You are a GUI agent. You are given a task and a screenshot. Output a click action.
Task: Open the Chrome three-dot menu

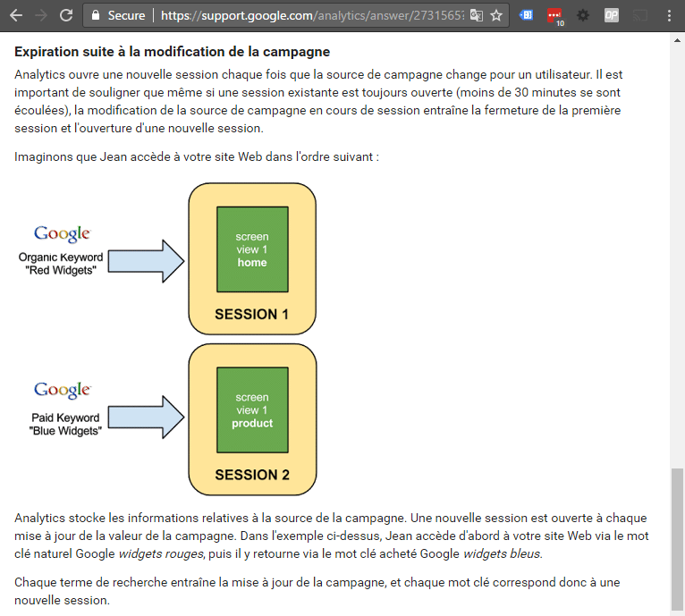coord(670,15)
